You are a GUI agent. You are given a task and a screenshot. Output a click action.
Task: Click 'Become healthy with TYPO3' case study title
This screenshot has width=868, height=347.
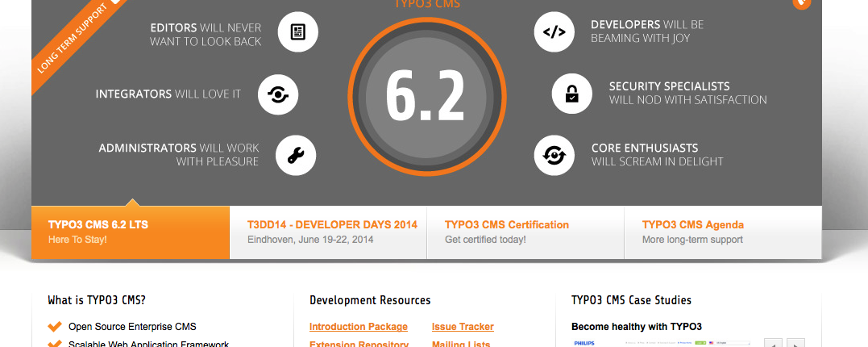coord(637,327)
